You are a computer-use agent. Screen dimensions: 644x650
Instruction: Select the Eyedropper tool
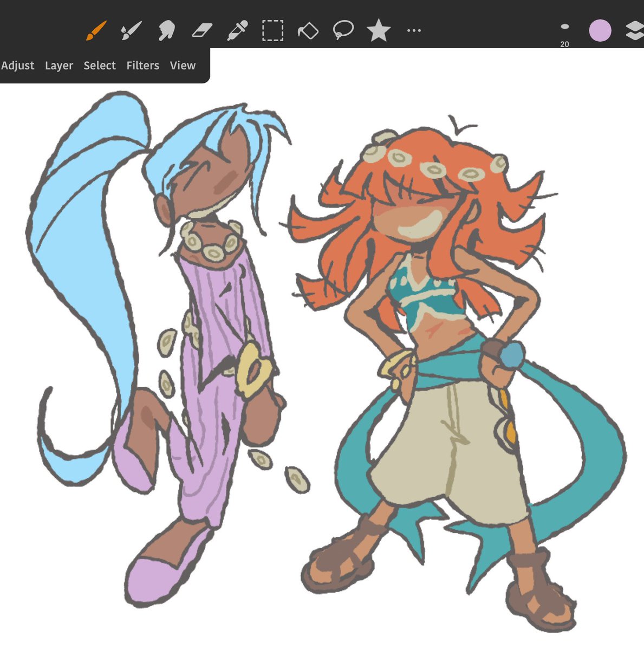pos(237,31)
